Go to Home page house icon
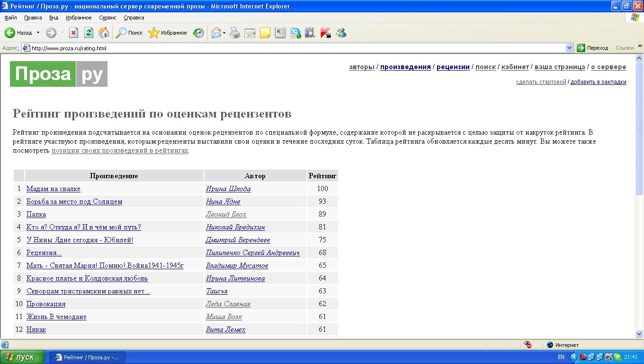This screenshot has height=364, width=644. pos(104,33)
